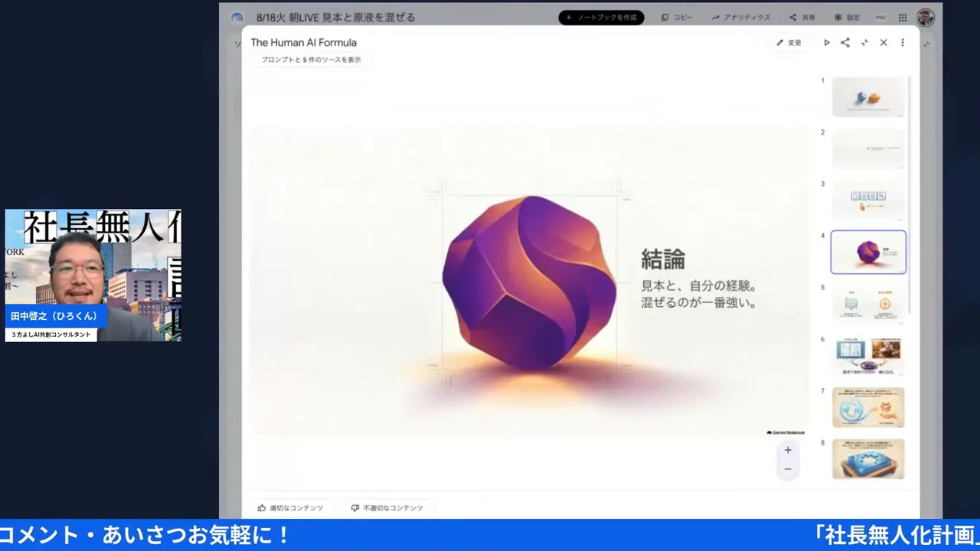Select slide 8 thumbnail
Viewport: 980px width, 551px height.
(x=868, y=458)
